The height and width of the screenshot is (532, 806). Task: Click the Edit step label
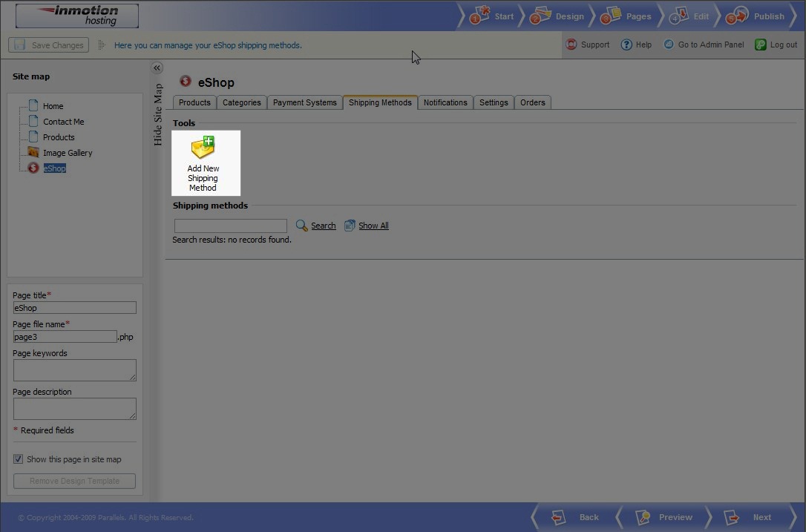pos(701,16)
